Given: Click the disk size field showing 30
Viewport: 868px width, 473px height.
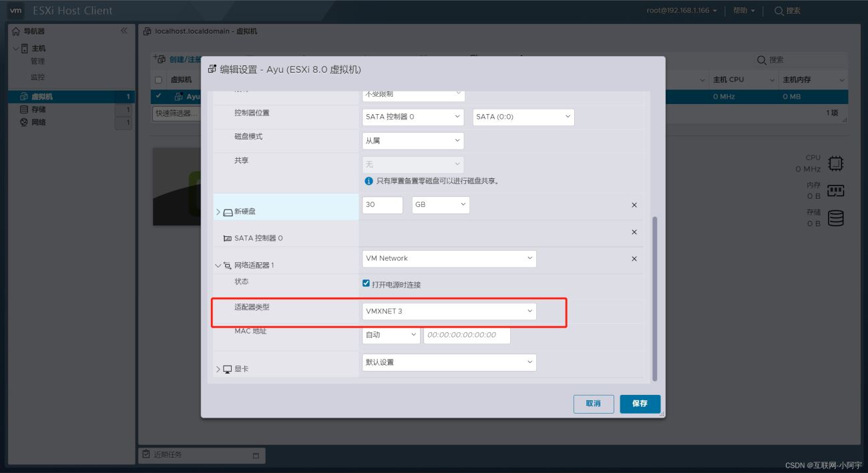Looking at the screenshot, I should click(x=383, y=205).
